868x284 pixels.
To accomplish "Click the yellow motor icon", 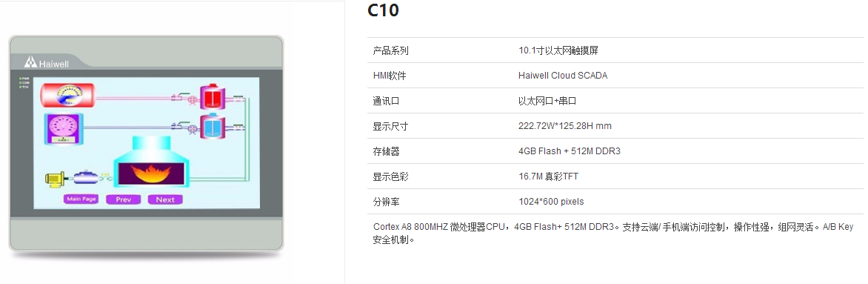I will tap(56, 177).
